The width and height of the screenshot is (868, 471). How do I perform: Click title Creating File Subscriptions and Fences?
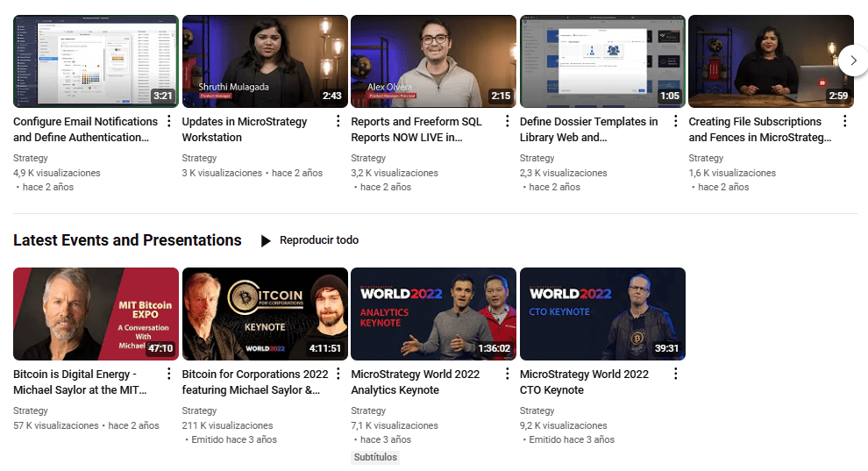(x=760, y=130)
